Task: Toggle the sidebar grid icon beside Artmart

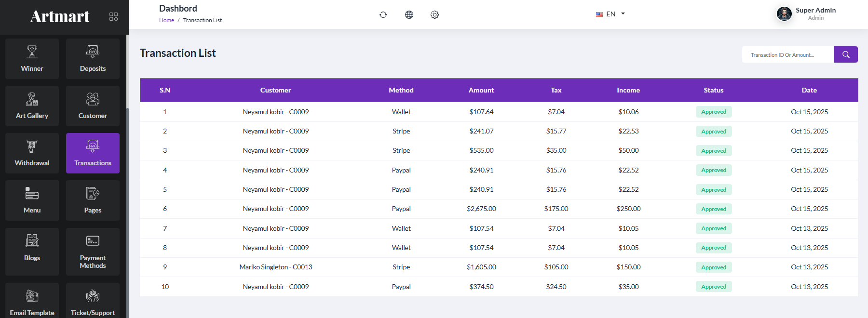Action: (x=114, y=16)
